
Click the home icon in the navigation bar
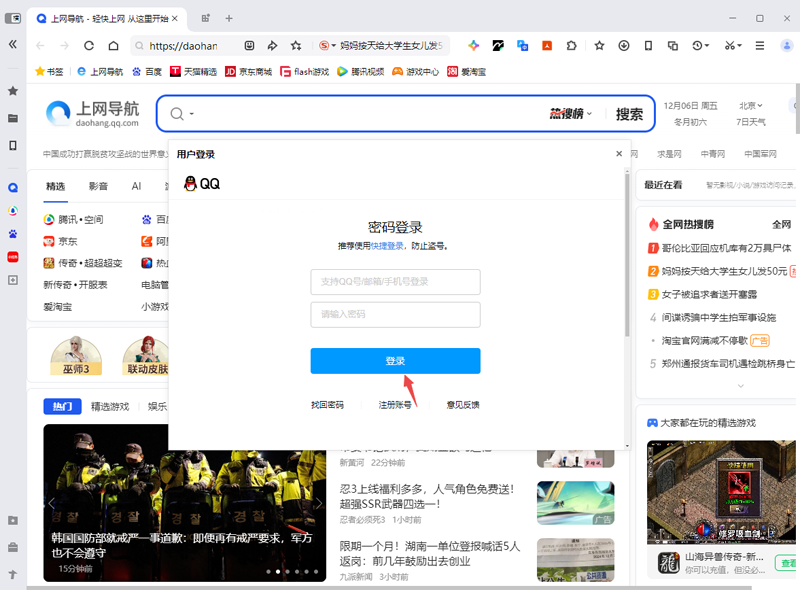[114, 46]
